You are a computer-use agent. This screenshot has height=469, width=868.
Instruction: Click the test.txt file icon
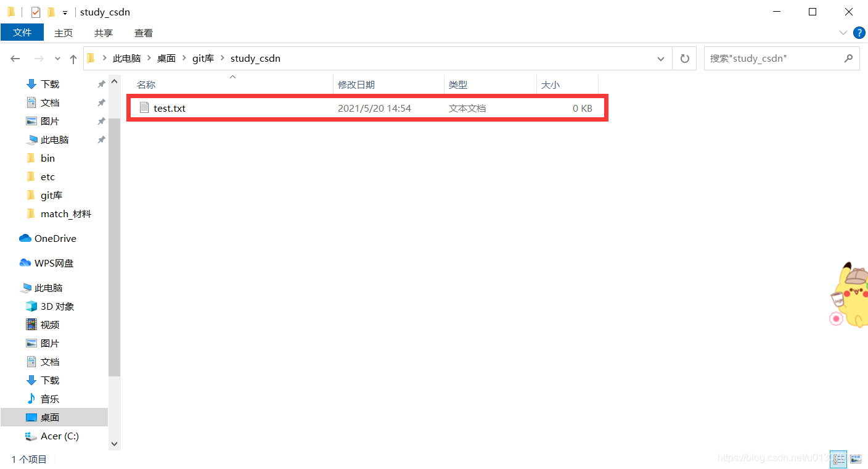(x=145, y=108)
